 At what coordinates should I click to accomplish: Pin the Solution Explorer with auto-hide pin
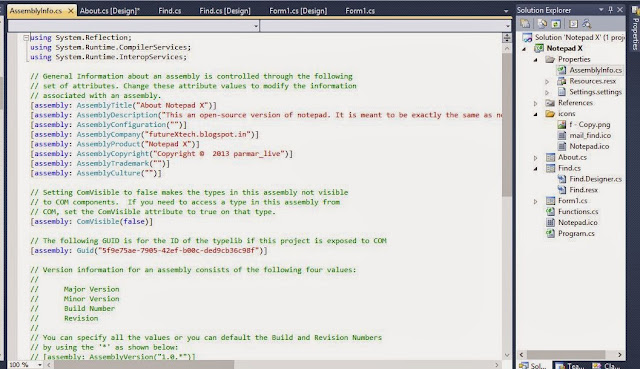tap(611, 9)
